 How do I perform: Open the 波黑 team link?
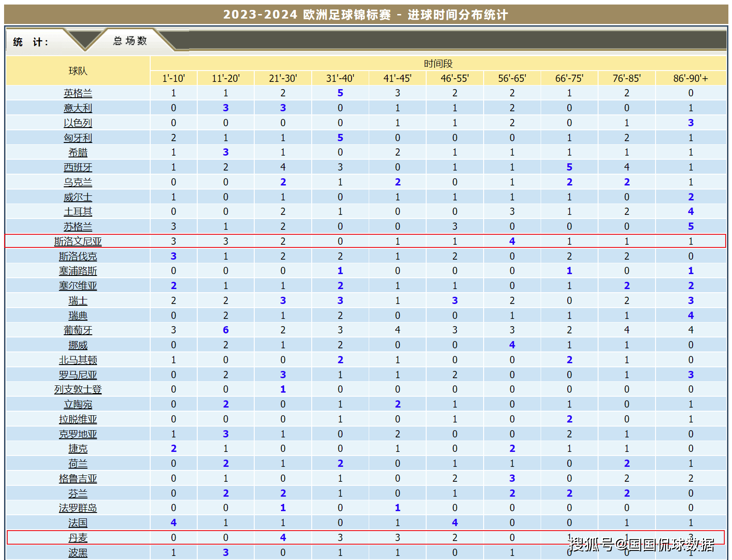point(78,553)
